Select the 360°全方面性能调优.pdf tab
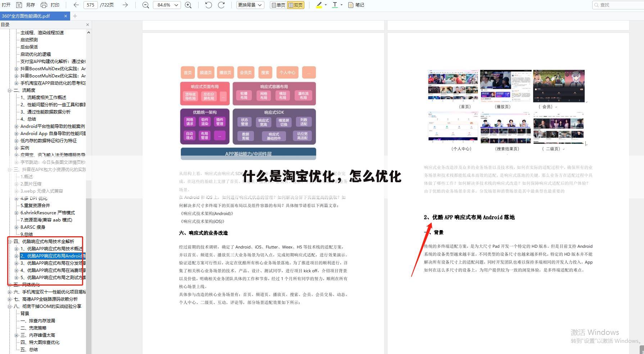 point(32,16)
